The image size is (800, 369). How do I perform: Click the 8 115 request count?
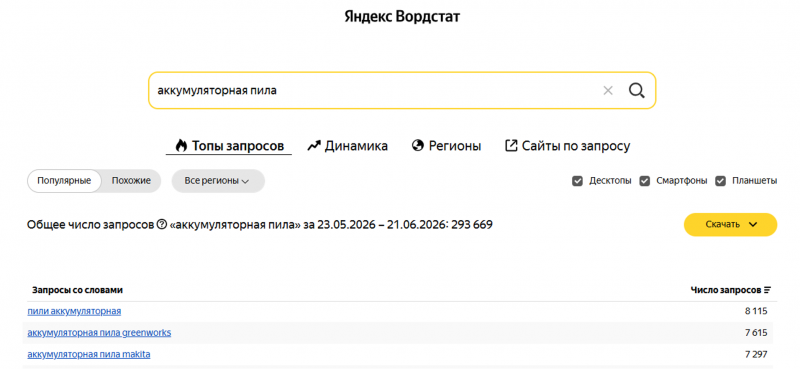(756, 311)
